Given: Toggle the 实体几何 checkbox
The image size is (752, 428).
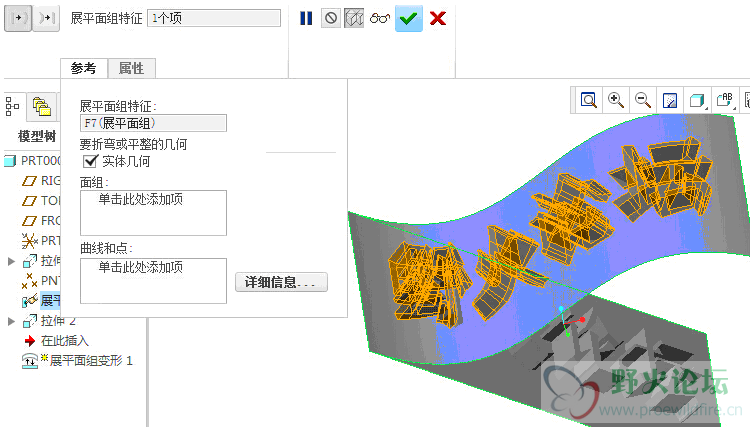Looking at the screenshot, I should [90, 161].
